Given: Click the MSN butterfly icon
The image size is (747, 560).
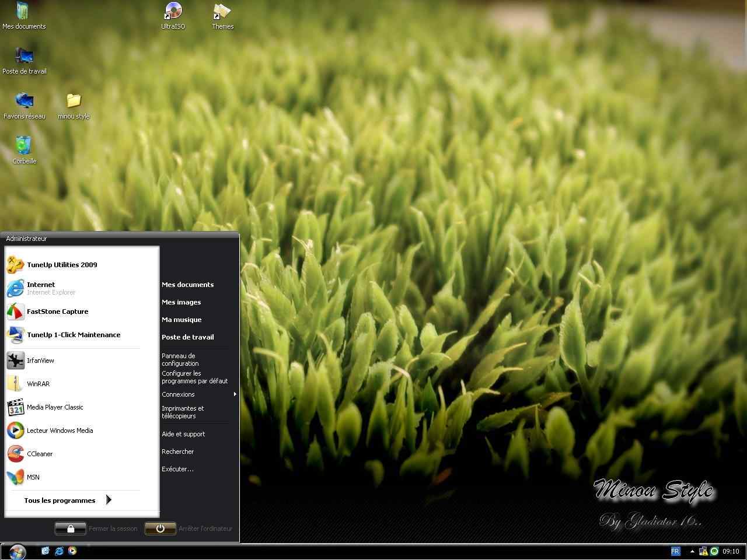Looking at the screenshot, I should (x=15, y=477).
